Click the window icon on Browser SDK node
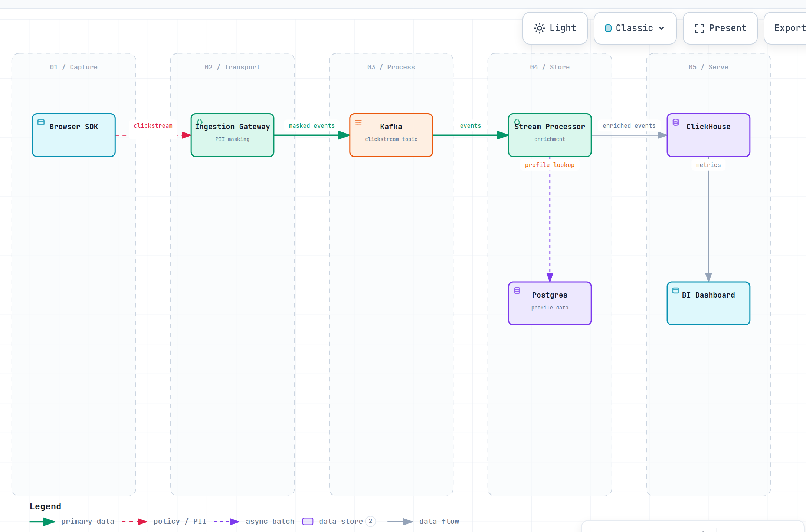 coord(41,122)
